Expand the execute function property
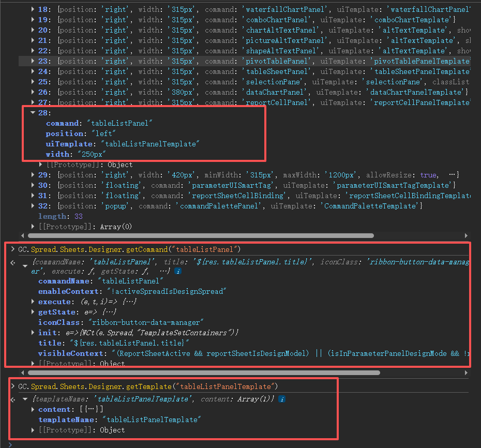Screen dimensions: 481x448 [x=33, y=302]
